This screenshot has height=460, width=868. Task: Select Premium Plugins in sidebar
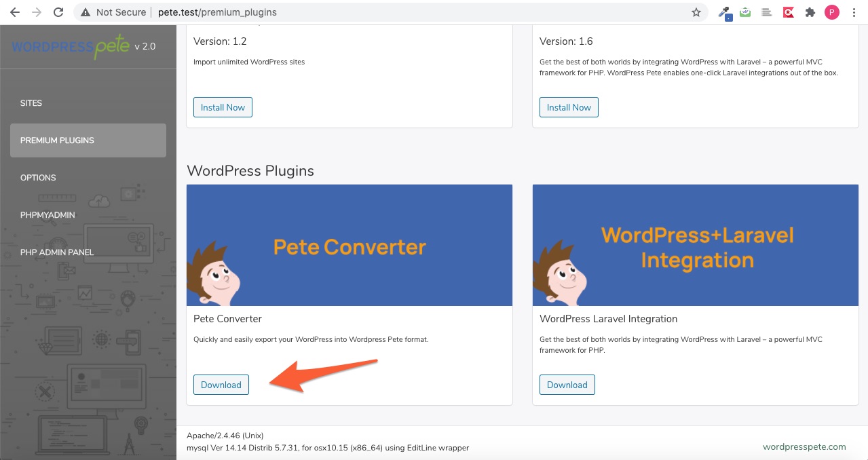point(88,140)
